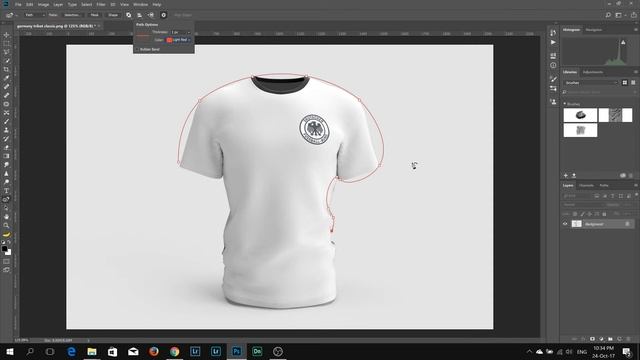Toggle the Rubber Band checkbox

click(138, 49)
